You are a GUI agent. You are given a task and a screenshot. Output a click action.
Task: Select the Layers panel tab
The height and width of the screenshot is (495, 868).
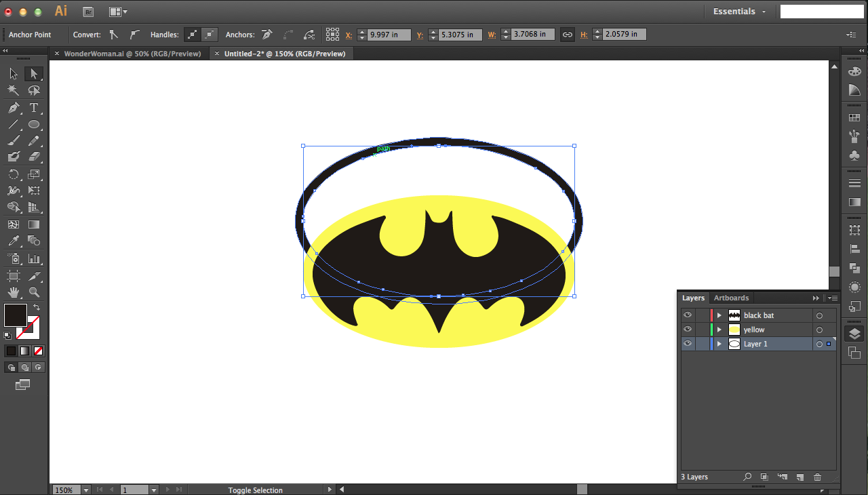point(693,298)
